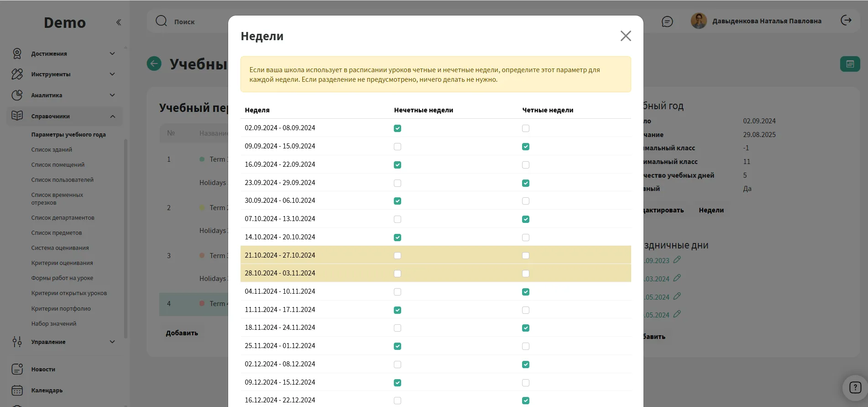This screenshot has height=407, width=868.
Task: Open the help question mark icon
Action: 855,387
